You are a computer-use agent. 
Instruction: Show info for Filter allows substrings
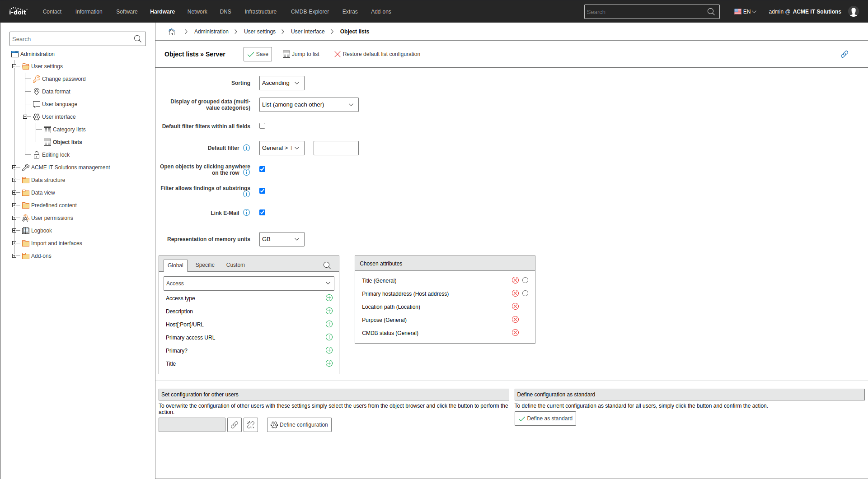(x=246, y=194)
